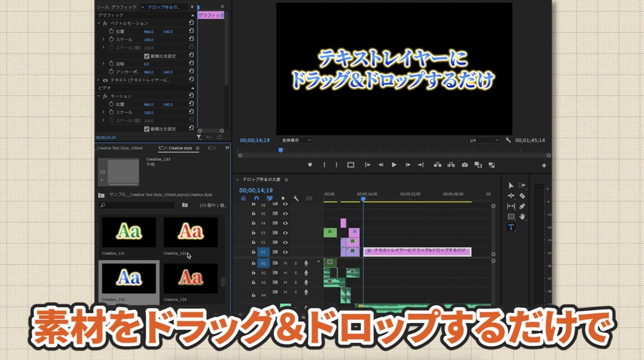
Task: Select the Creative_131 style thumbnail
Action: click(x=128, y=232)
